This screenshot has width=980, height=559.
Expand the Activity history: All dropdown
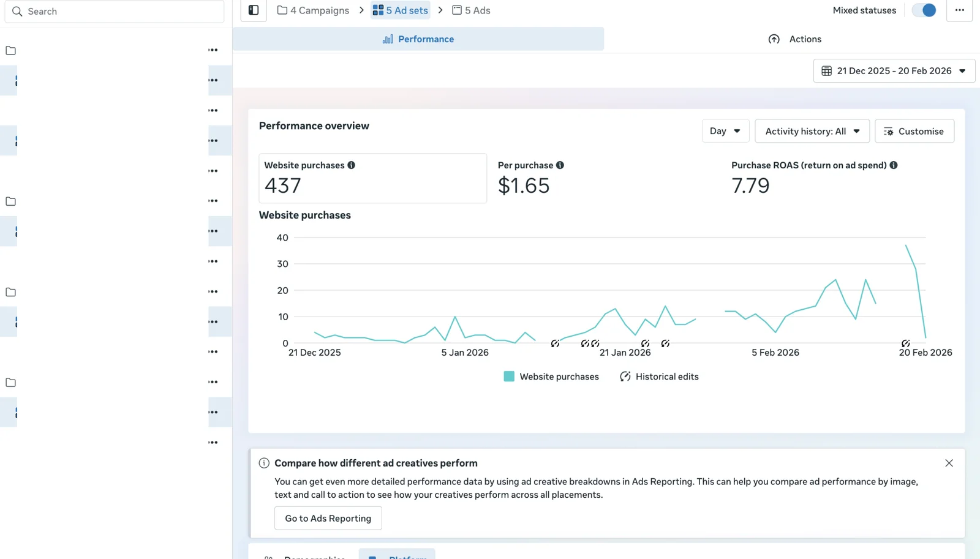click(x=812, y=131)
